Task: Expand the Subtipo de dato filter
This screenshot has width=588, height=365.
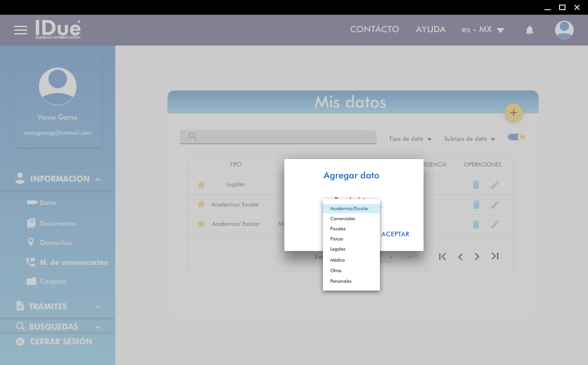Action: (x=469, y=139)
